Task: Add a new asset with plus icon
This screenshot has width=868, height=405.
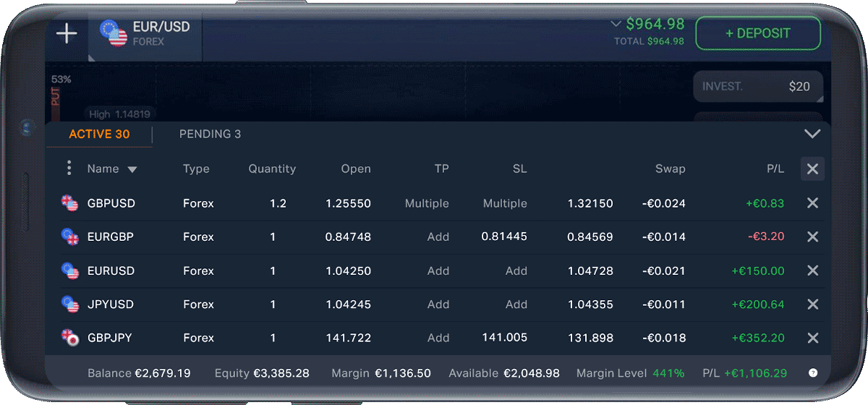Action: pyautogui.click(x=67, y=33)
